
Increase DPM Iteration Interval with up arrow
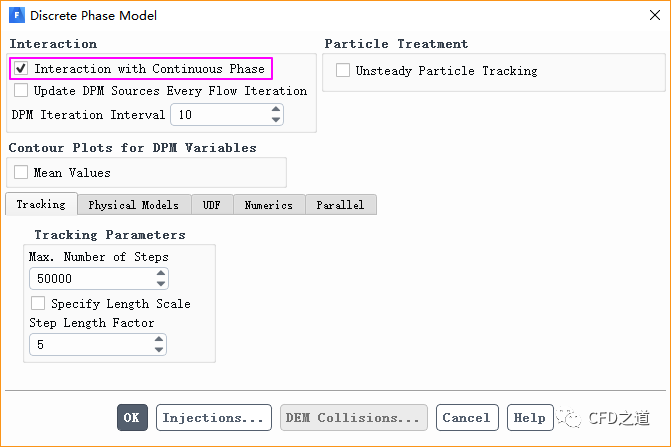(x=276, y=110)
